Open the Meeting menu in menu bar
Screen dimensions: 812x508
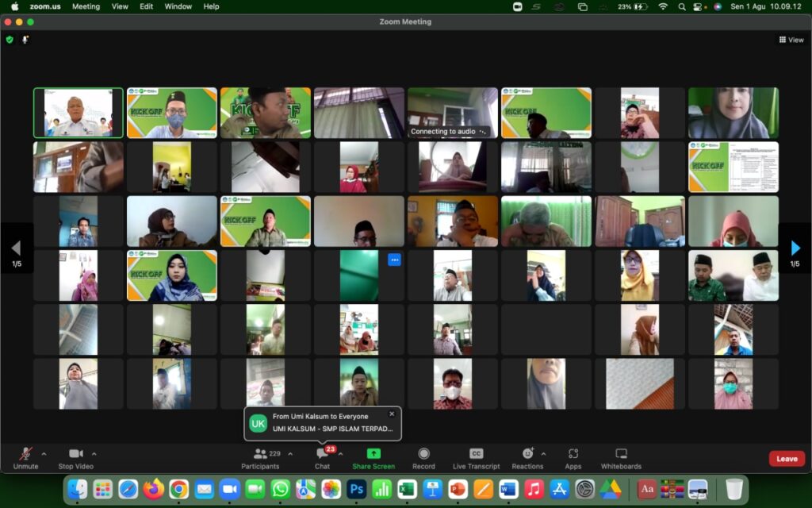coord(86,6)
